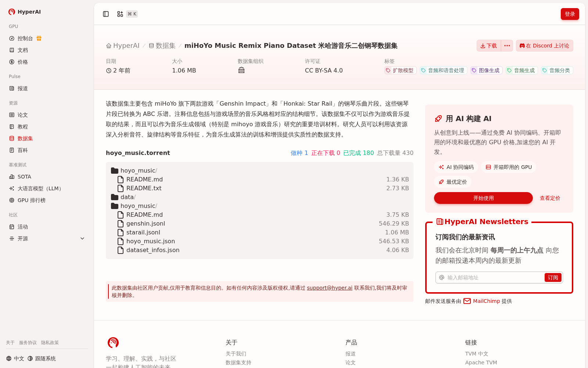Click the 下载 button
Screen dimensions: 588x368
point(488,46)
